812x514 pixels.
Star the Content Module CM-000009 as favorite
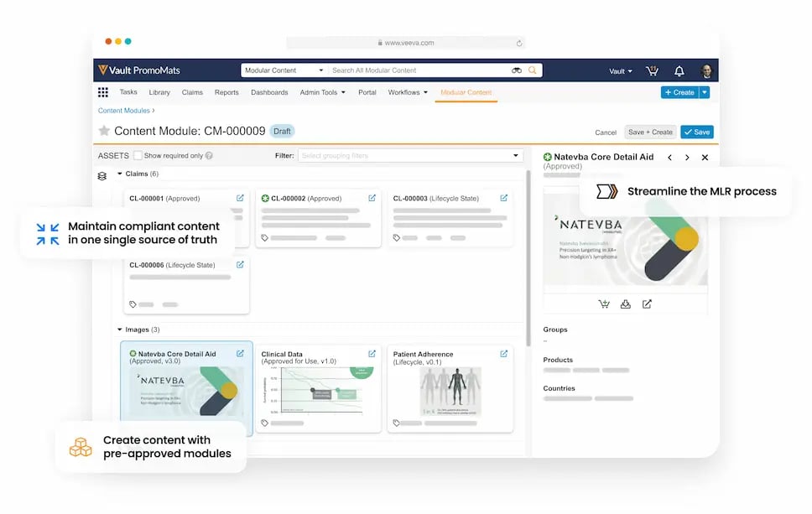104,131
